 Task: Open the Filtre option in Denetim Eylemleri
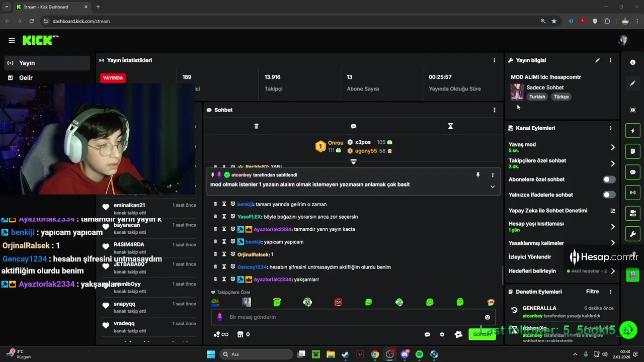pyautogui.click(x=592, y=292)
